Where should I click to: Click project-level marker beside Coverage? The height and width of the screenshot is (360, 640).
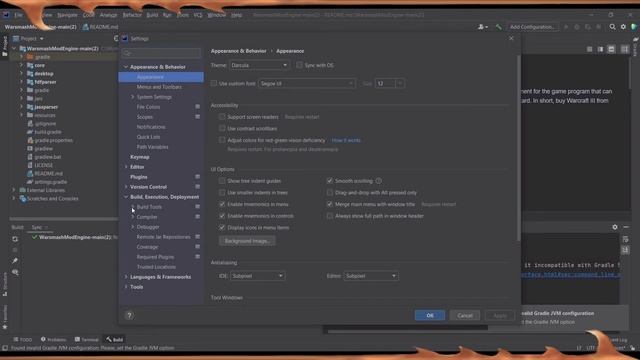(x=198, y=247)
